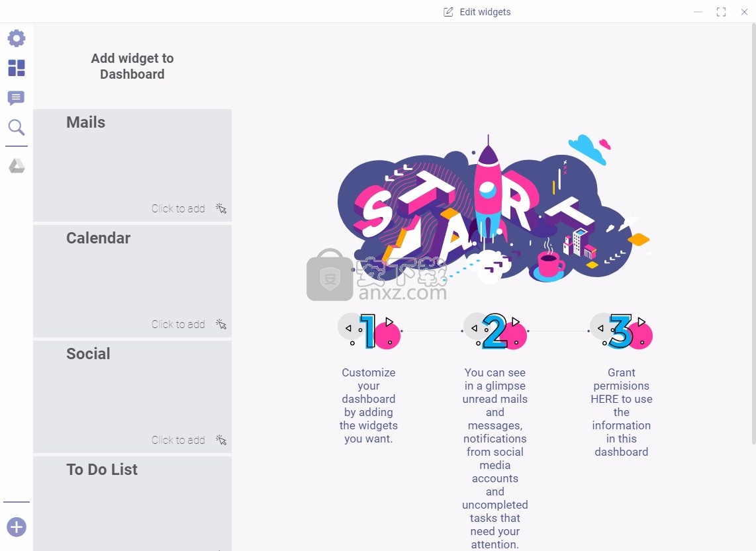This screenshot has height=551, width=756.
Task: Click the round plus add button
Action: click(17, 527)
